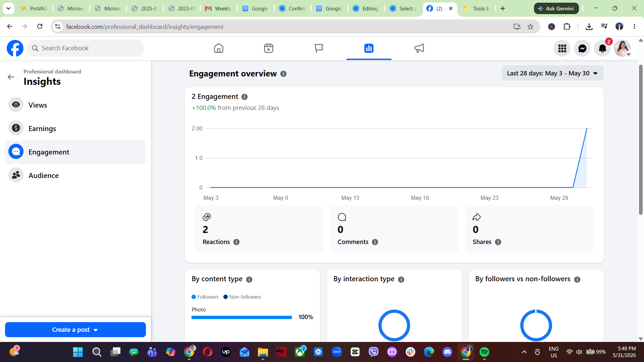Screen dimensions: 644x362
Task: Show hidden system tray icons
Action: pos(524,352)
